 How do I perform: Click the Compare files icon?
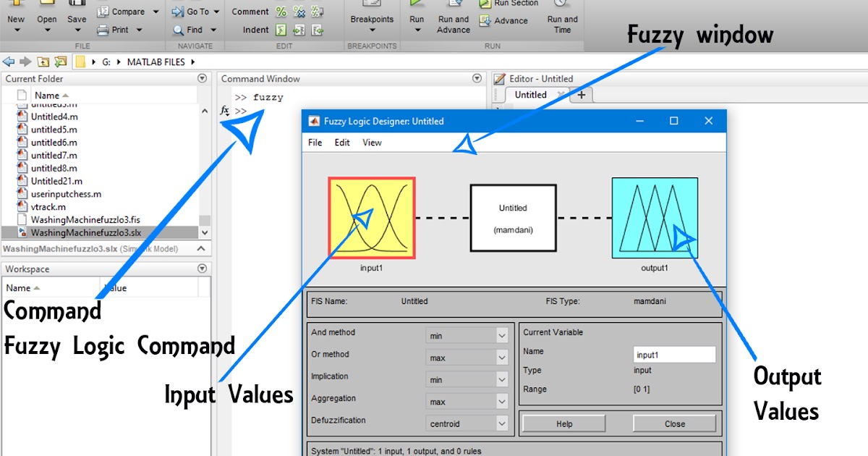[103, 12]
